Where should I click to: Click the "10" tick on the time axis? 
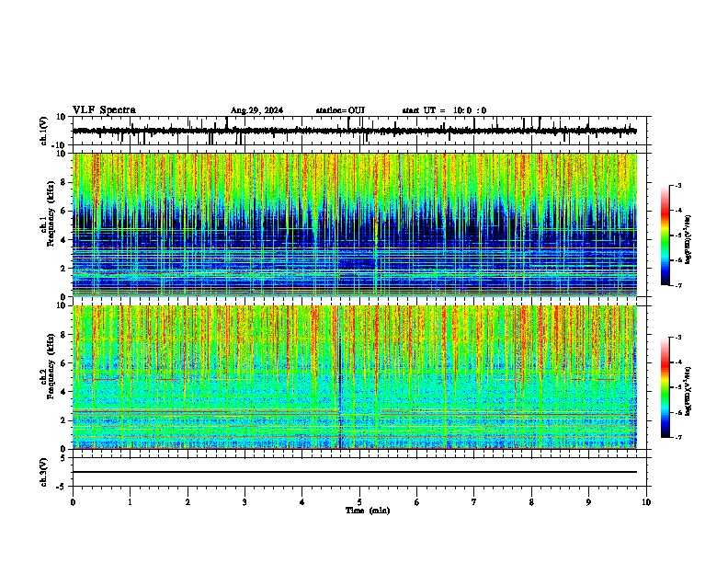point(646,502)
